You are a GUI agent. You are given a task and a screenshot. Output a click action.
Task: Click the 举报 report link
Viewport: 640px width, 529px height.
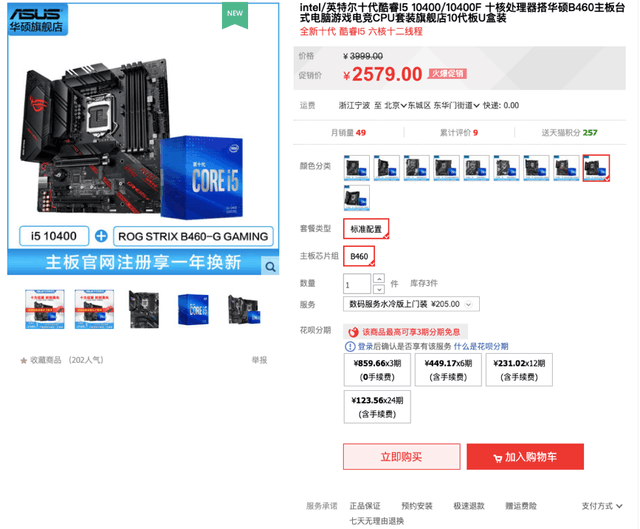(259, 360)
